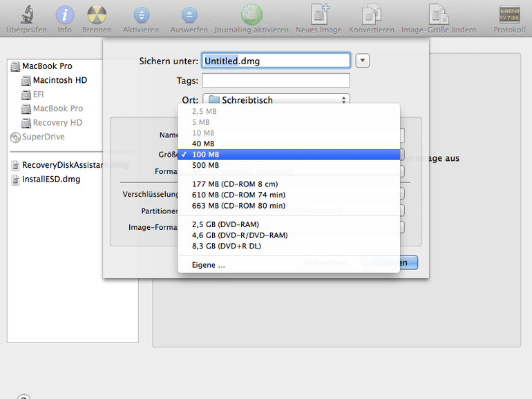Image resolution: width=532 pixels, height=399 pixels.
Task: Select InstallESD.dmg in sidebar
Action: tap(51, 179)
